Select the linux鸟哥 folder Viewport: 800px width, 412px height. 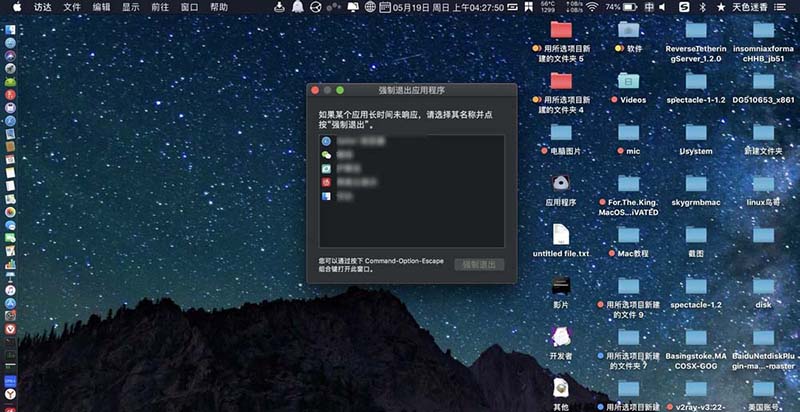click(763, 183)
